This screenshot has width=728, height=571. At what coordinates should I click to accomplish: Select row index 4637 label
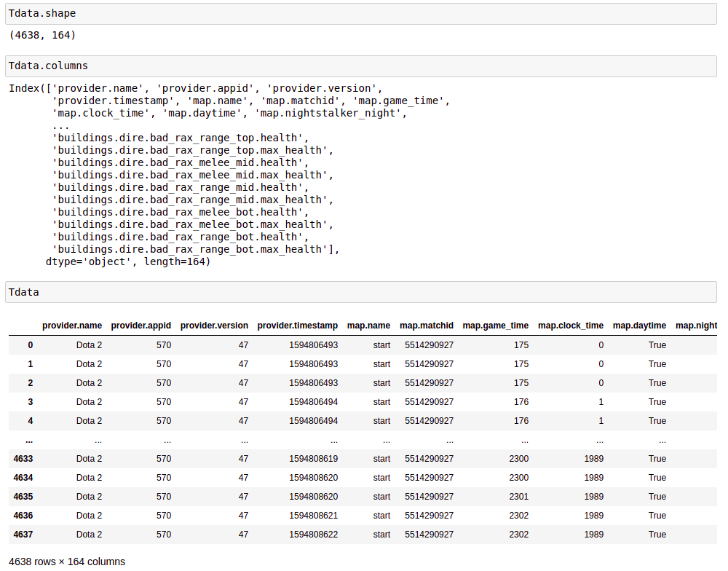coord(23,535)
